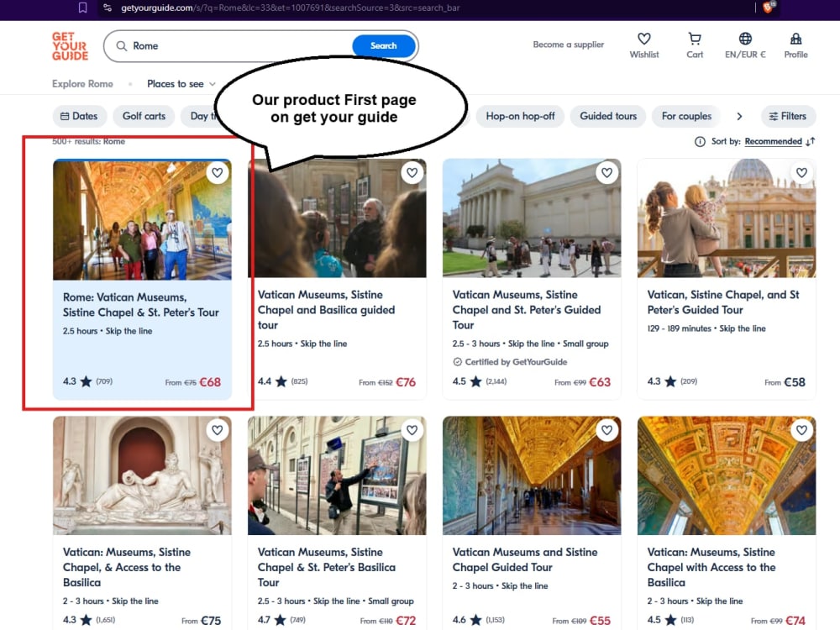Open the Recommended sort dropdown
The width and height of the screenshot is (840, 630).
(773, 141)
